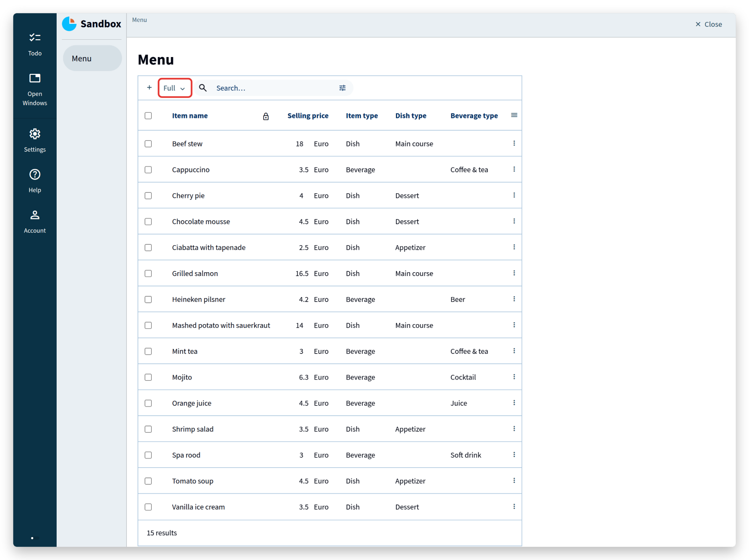
Task: Open row actions for Spa rood
Action: coord(514,455)
